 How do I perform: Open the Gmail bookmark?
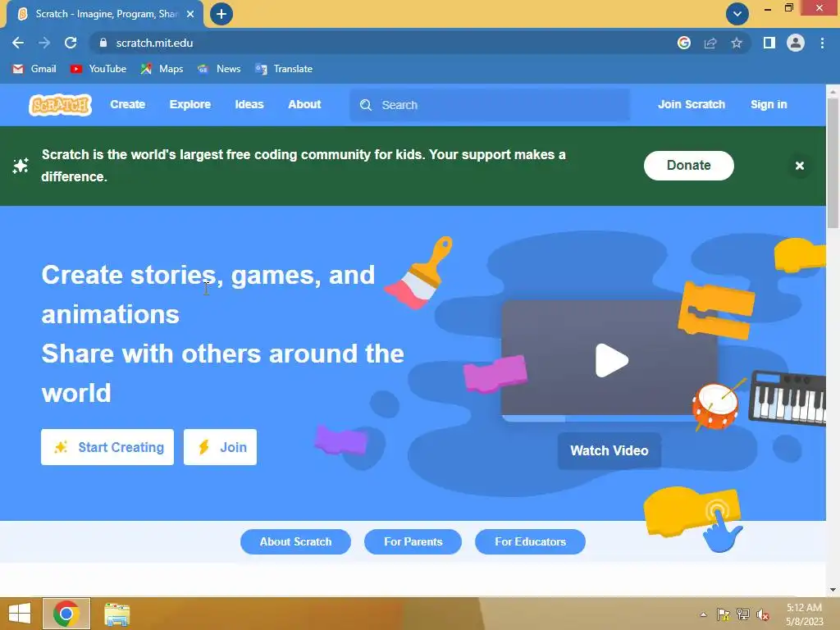tap(34, 69)
